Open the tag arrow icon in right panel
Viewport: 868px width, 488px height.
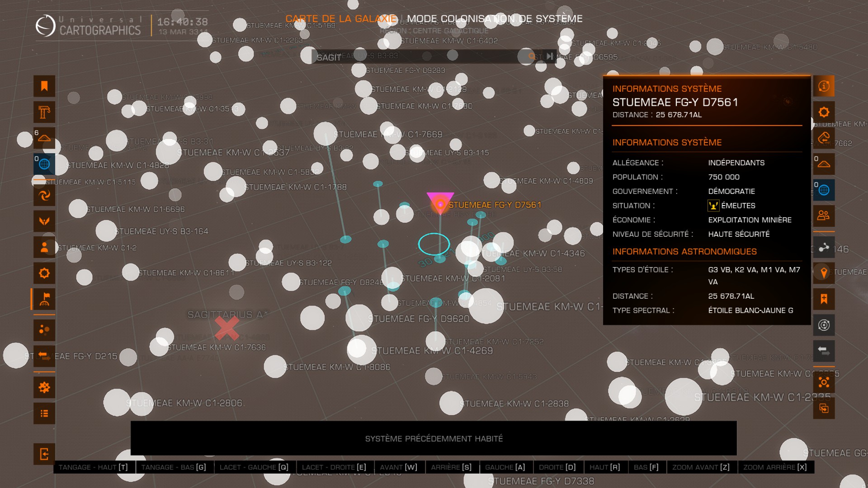click(824, 138)
